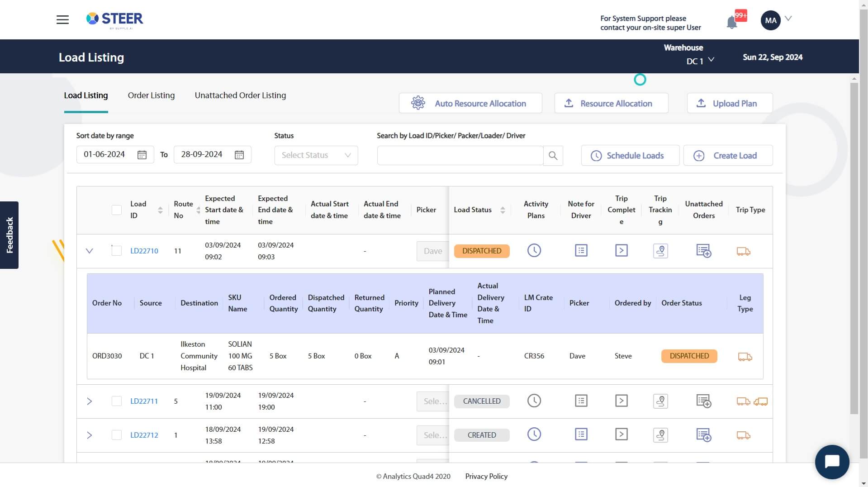868x487 pixels.
Task: Open Note for Driver for LD22711
Action: click(x=581, y=401)
